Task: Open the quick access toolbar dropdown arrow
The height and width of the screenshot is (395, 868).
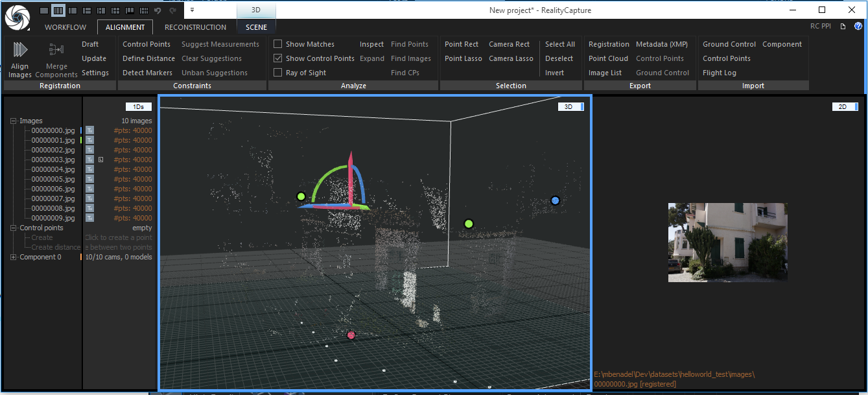Action: coord(192,10)
